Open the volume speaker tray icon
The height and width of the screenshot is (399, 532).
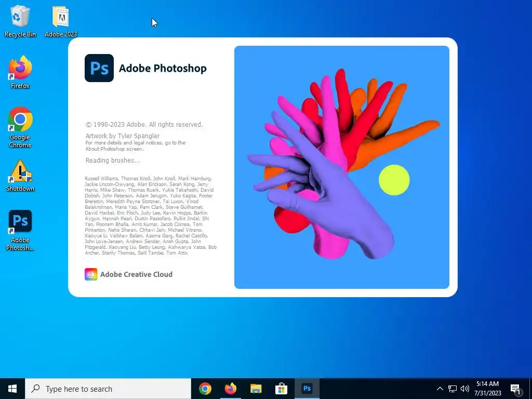point(465,389)
